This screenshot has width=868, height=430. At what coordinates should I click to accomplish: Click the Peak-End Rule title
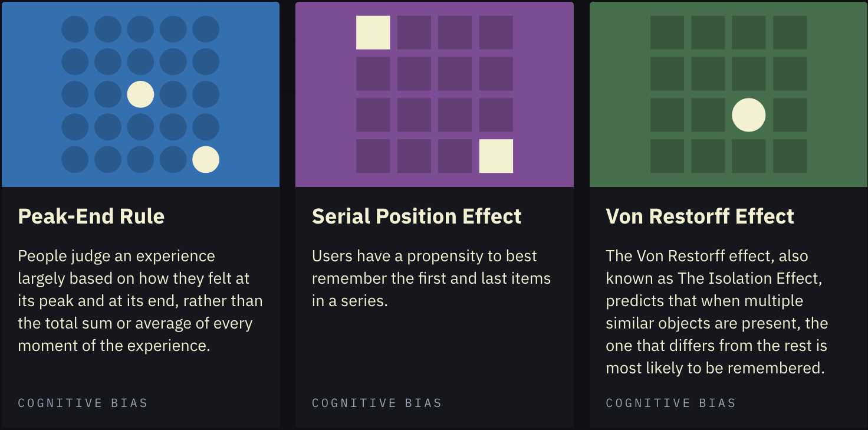coord(91,216)
